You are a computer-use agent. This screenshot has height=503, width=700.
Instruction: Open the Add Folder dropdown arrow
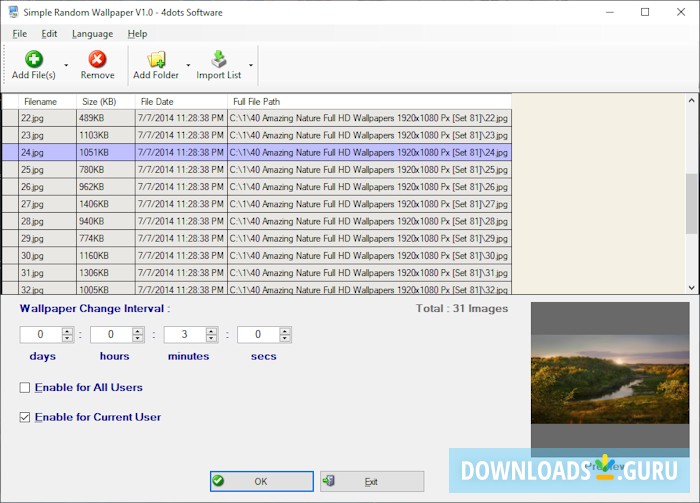[x=188, y=66]
